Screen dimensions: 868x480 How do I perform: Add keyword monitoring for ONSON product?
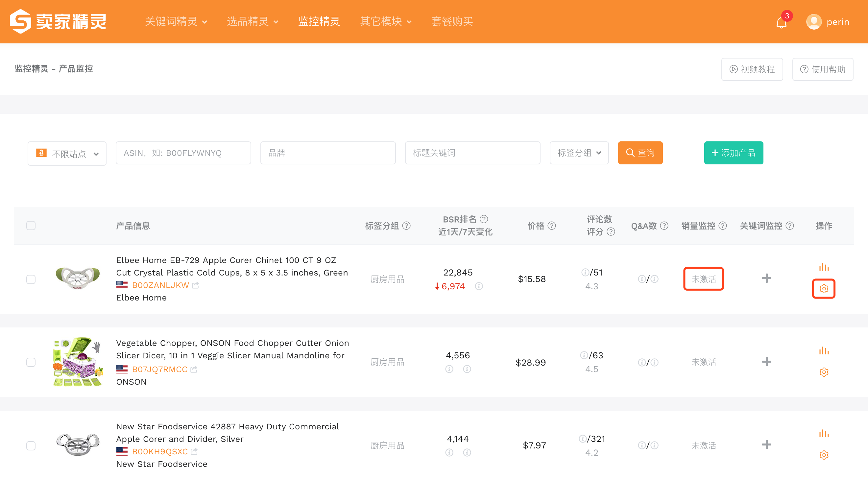click(767, 362)
